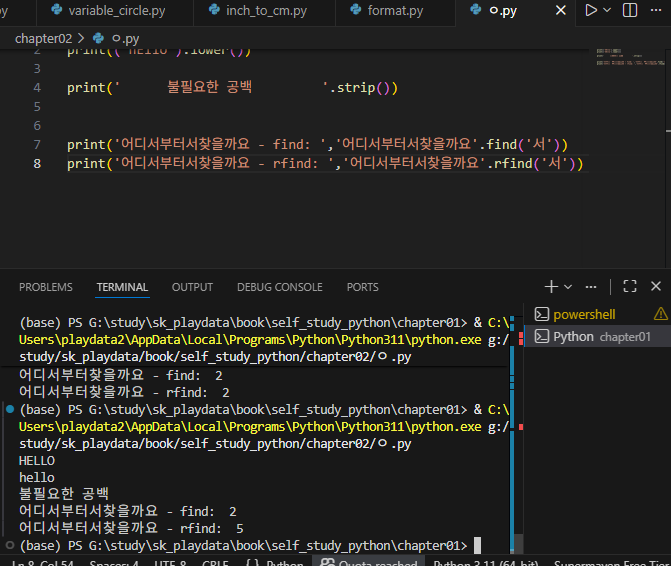
Task: Click the Python icon on inch_to_cm.py tab
Action: point(214,9)
